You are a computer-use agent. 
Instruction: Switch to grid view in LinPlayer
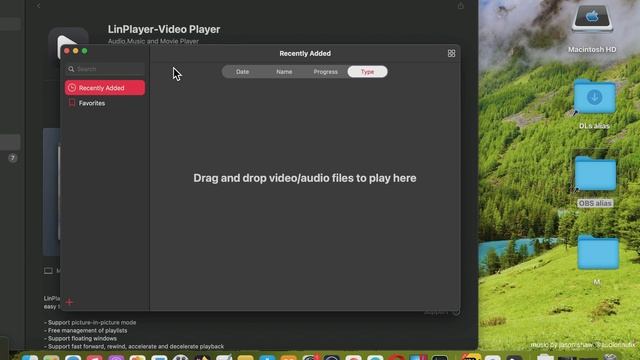(451, 53)
